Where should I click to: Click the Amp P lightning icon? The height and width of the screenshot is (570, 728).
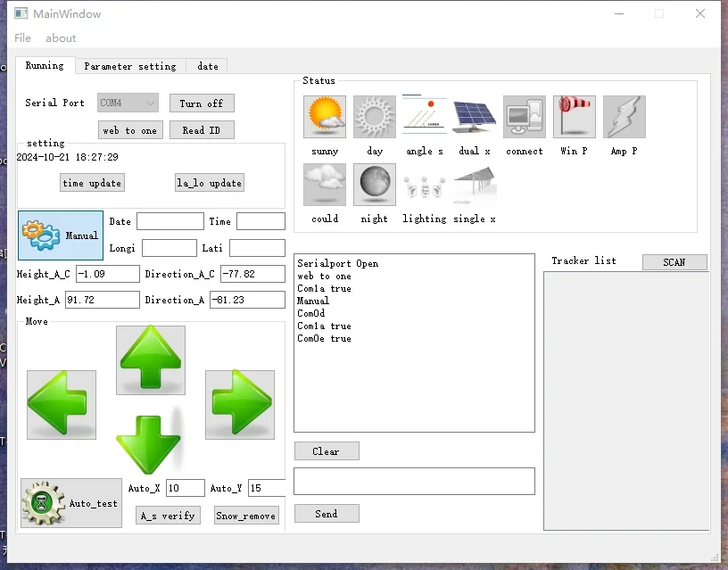click(625, 117)
